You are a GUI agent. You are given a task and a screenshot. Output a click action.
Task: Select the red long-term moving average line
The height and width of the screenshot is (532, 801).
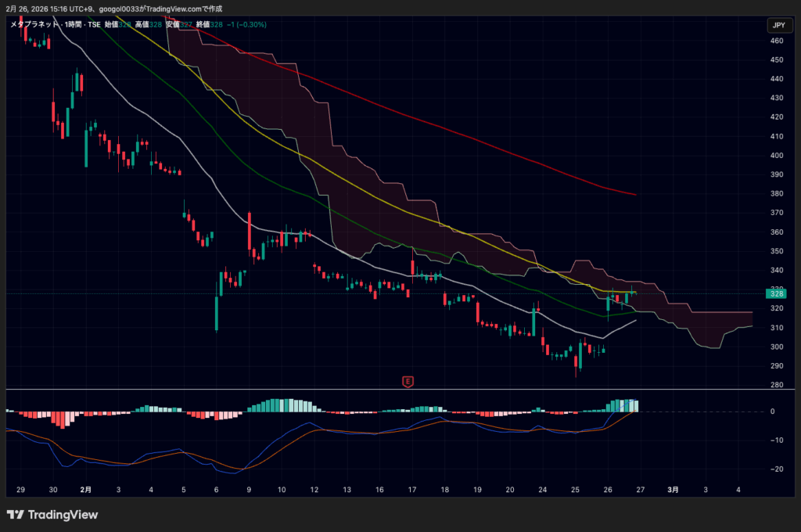coord(469,137)
